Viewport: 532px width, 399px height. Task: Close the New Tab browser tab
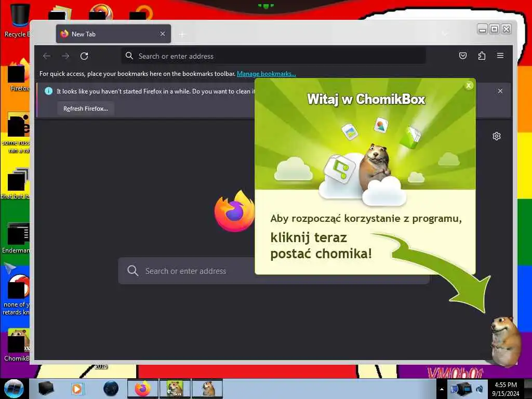[163, 34]
